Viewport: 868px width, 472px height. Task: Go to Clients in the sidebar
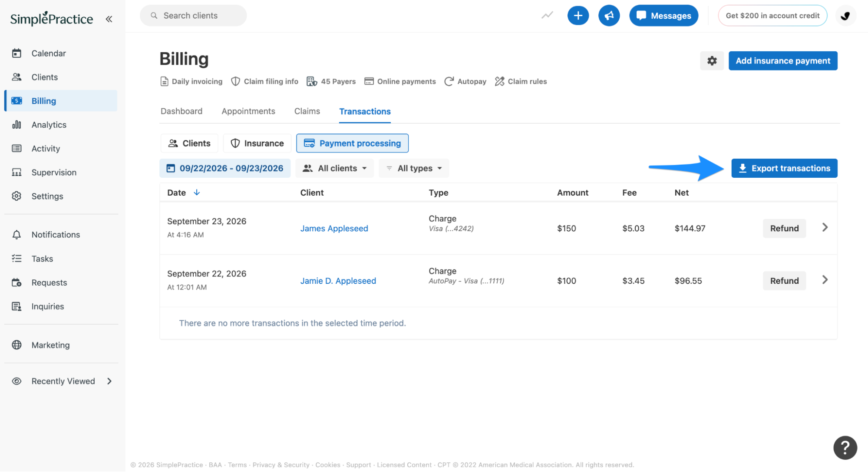click(x=61, y=77)
